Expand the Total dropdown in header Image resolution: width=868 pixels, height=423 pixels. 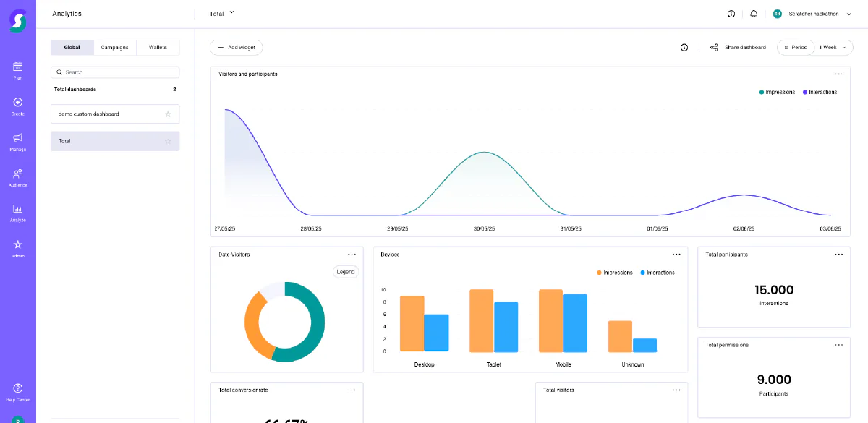click(222, 14)
